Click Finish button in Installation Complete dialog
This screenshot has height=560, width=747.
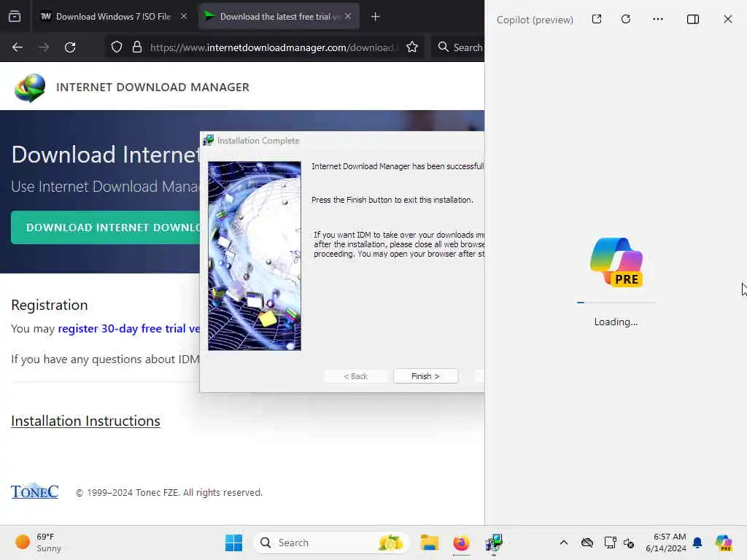click(x=425, y=376)
